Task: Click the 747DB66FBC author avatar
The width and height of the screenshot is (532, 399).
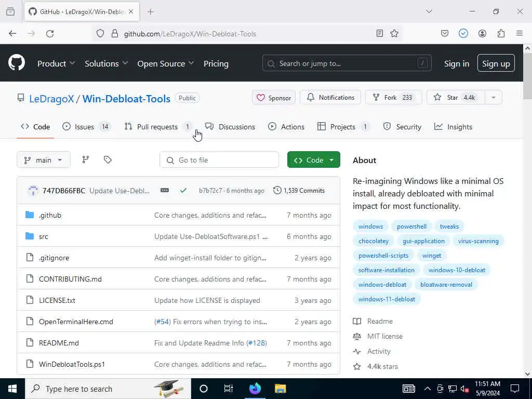Action: [x=33, y=190]
